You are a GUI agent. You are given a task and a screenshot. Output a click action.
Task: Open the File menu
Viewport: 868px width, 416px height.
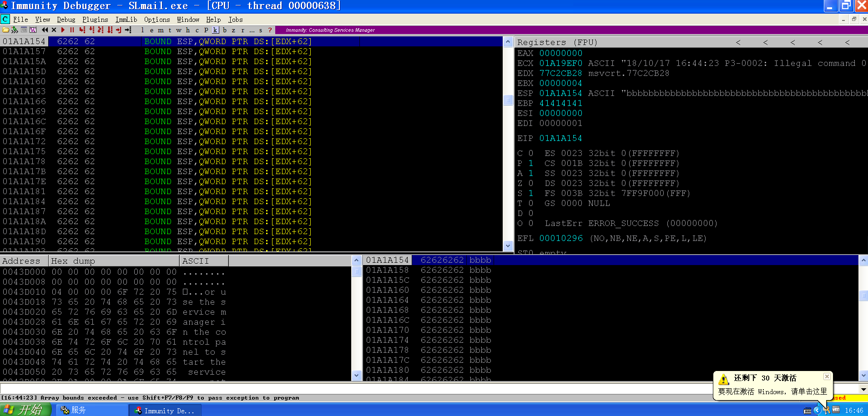pyautogui.click(x=20, y=20)
